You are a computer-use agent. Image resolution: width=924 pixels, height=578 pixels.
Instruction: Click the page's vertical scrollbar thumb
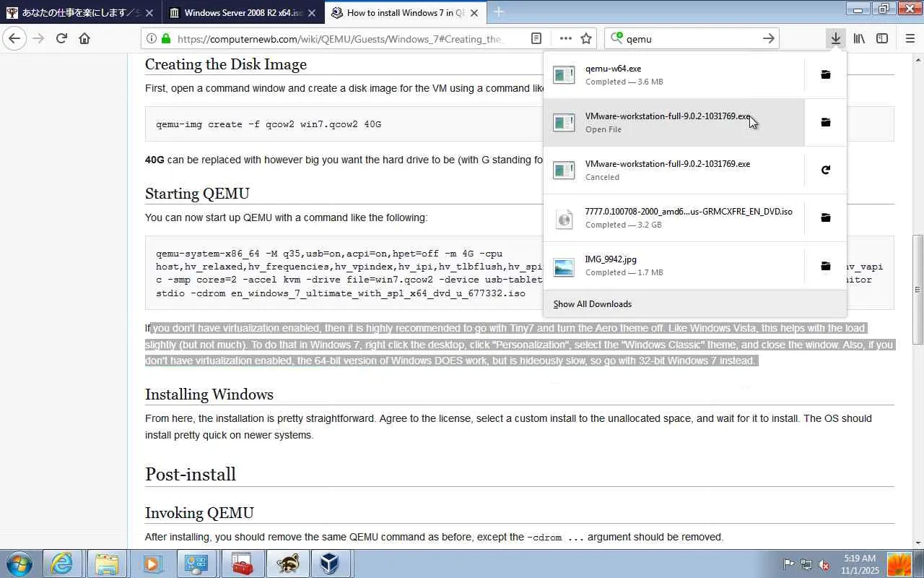click(x=918, y=290)
